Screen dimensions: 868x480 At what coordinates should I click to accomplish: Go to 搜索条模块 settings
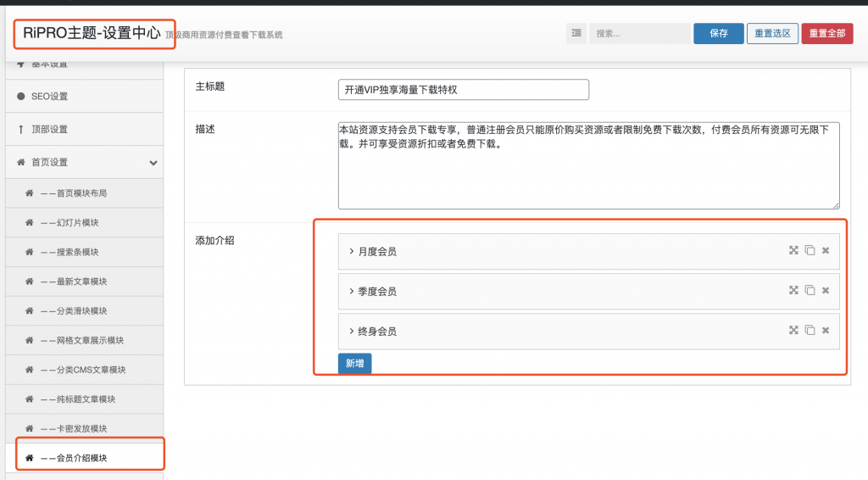tap(84, 252)
